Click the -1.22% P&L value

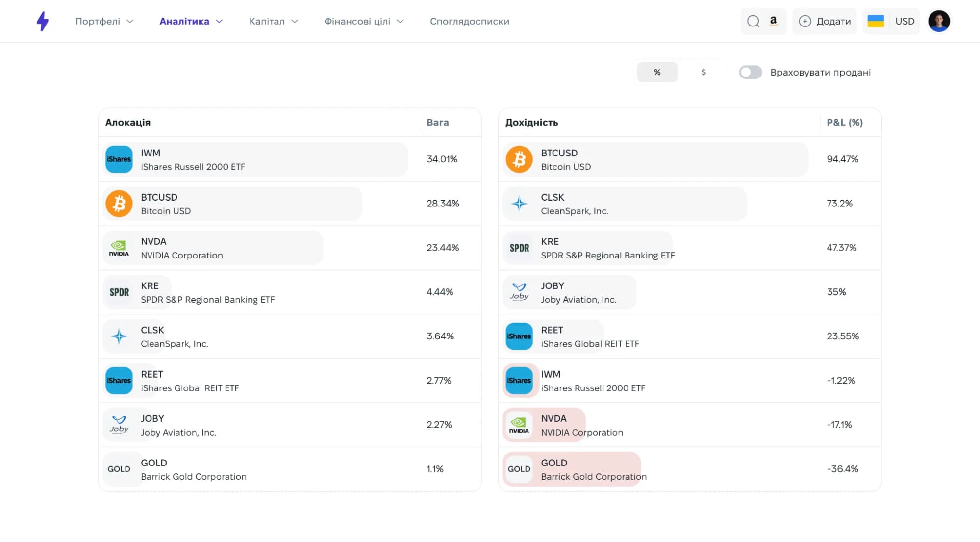pyautogui.click(x=841, y=380)
